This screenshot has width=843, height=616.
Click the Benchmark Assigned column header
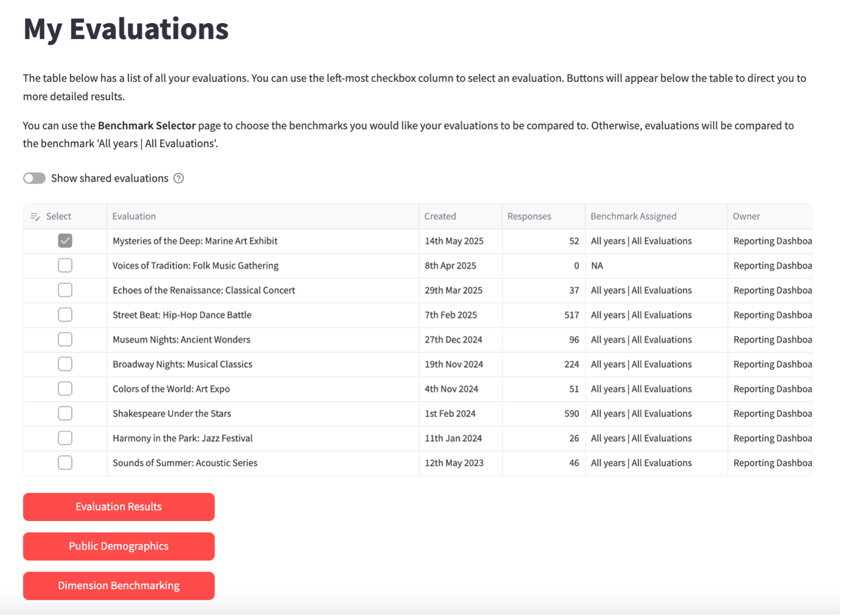coord(633,216)
